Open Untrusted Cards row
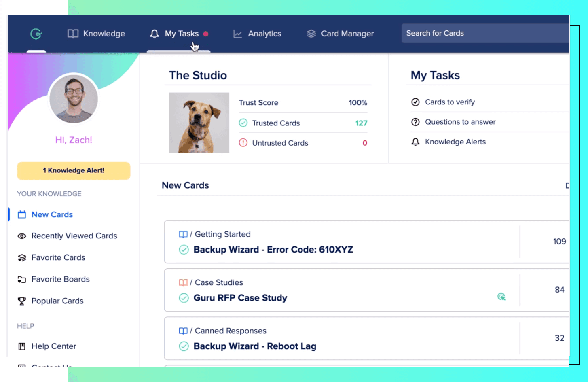 303,143
